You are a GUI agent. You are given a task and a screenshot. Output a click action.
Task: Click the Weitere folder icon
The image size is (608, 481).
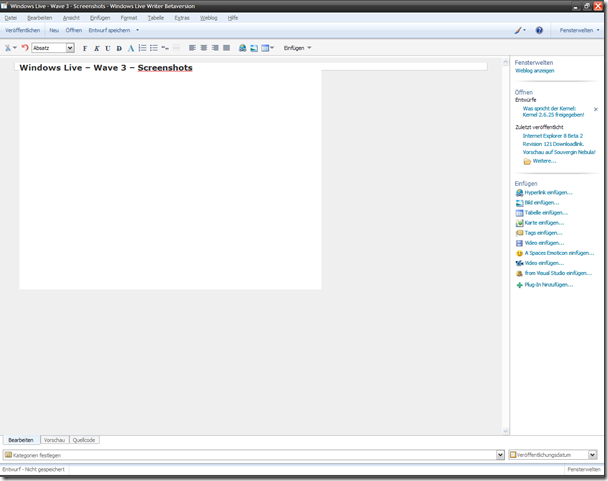pyautogui.click(x=527, y=161)
